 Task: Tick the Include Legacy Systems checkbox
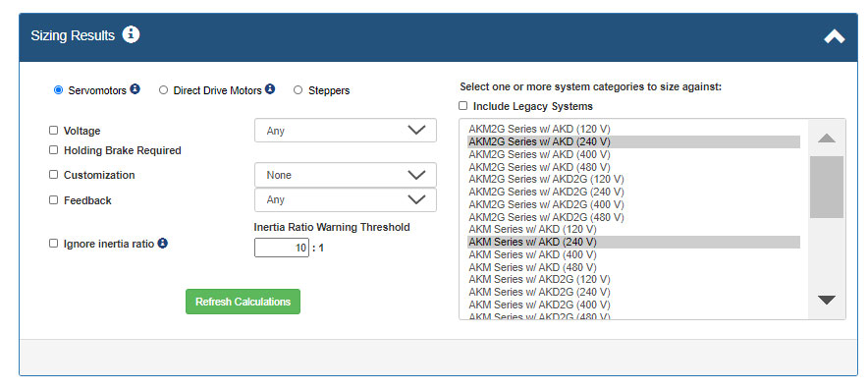462,106
